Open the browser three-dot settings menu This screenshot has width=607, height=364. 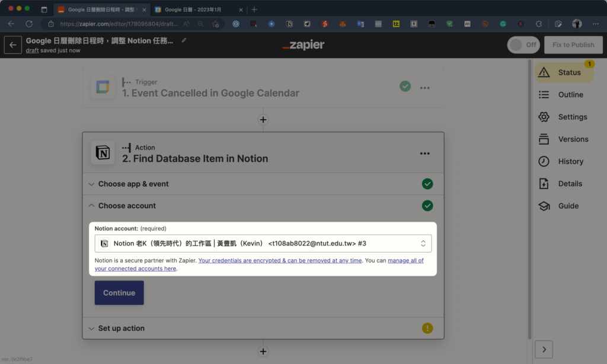pos(595,24)
